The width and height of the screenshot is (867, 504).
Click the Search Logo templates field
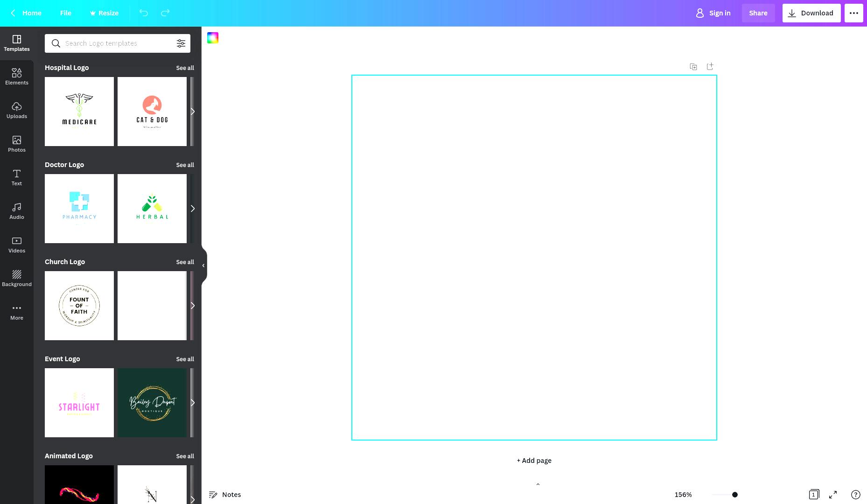coord(118,43)
